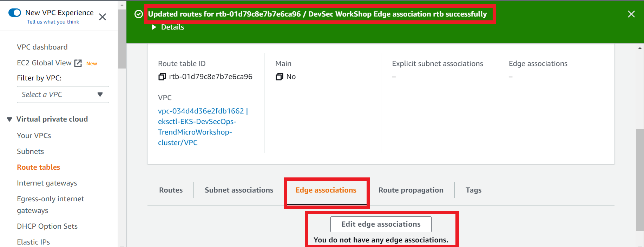Open the Subnet associations tab
The width and height of the screenshot is (644, 247).
[x=239, y=190]
